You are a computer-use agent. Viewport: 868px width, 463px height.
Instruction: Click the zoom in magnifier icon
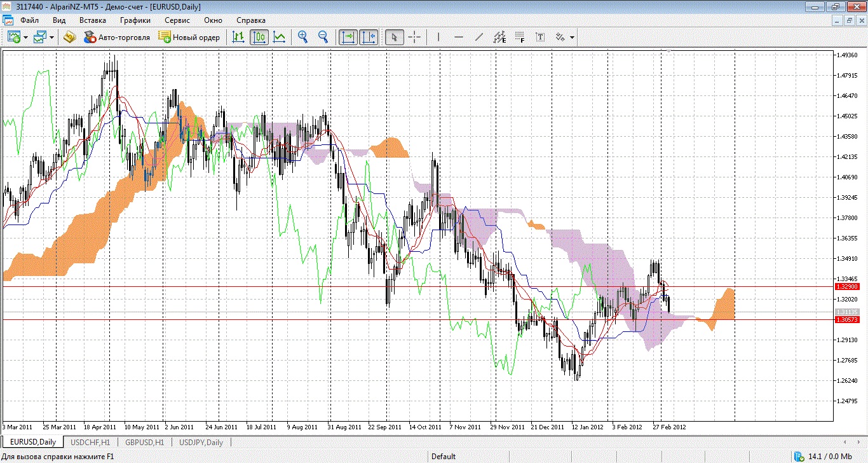point(303,37)
